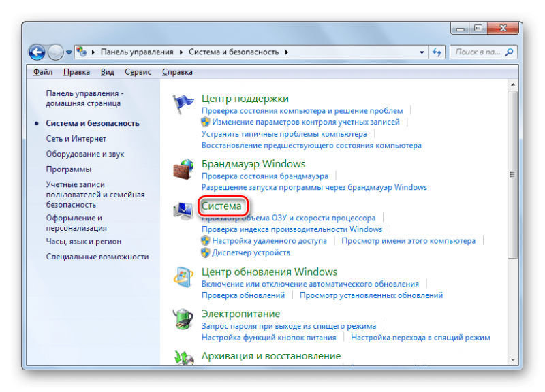545x392 pixels.
Task: Open Специальные возможности category
Action: (x=97, y=257)
